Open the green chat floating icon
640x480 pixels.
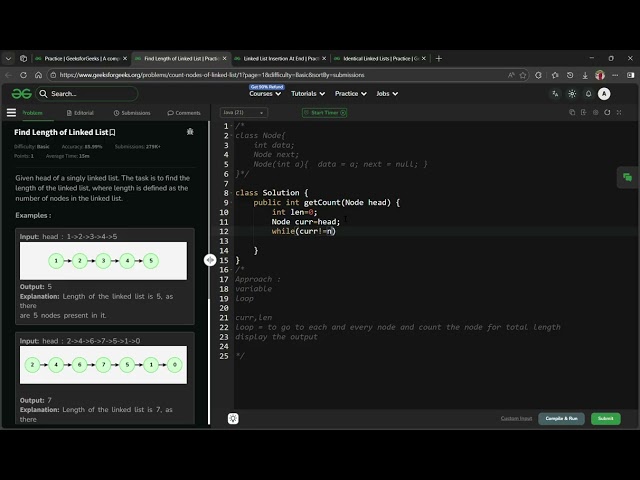click(627, 177)
